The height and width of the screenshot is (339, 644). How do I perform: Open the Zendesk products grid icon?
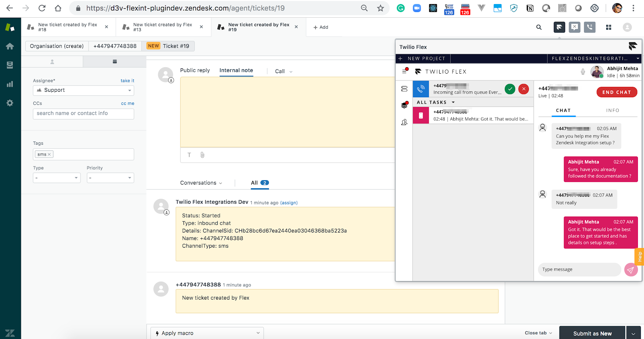click(x=609, y=27)
